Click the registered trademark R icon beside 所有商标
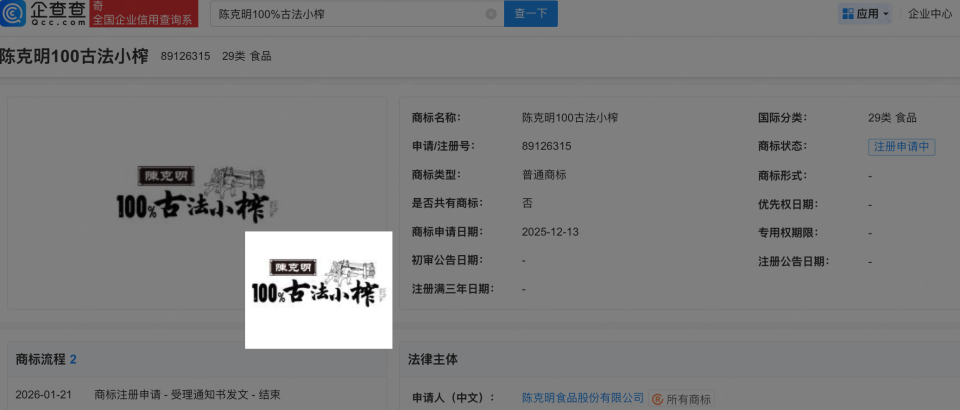 pos(658,400)
